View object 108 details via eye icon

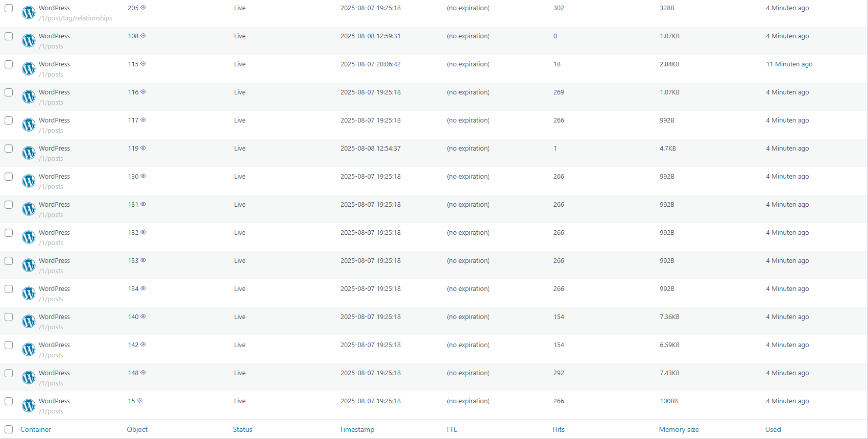143,36
